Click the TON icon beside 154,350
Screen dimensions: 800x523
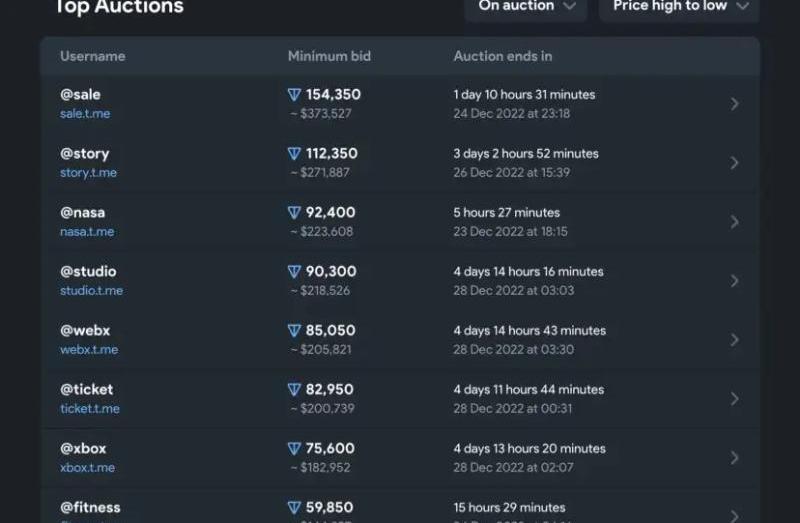point(294,94)
